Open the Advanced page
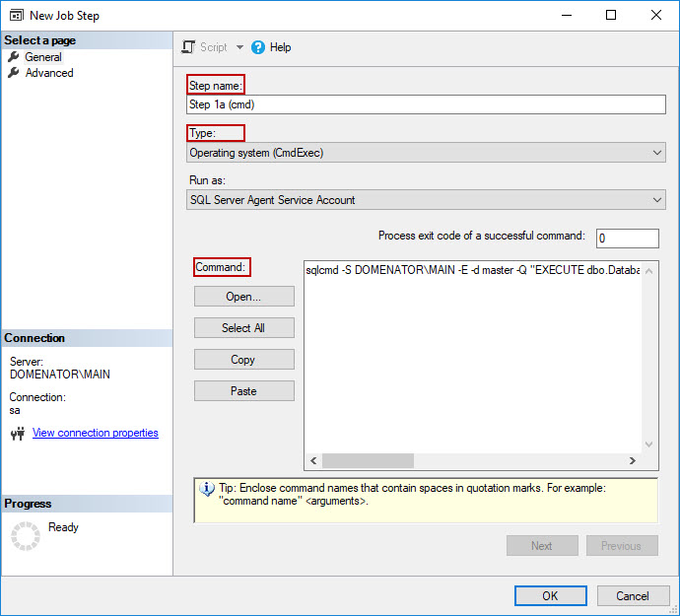 tap(49, 73)
